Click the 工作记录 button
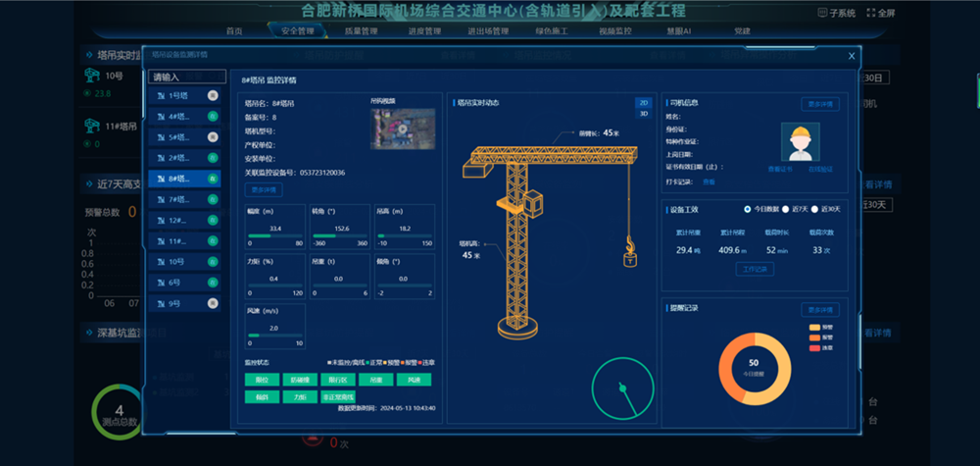 pos(755,269)
